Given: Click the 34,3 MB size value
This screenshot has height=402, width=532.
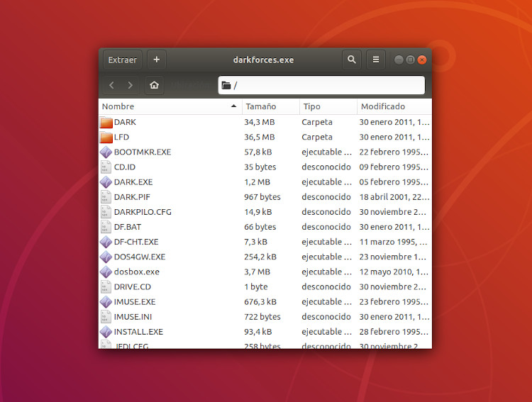Looking at the screenshot, I should point(260,122).
